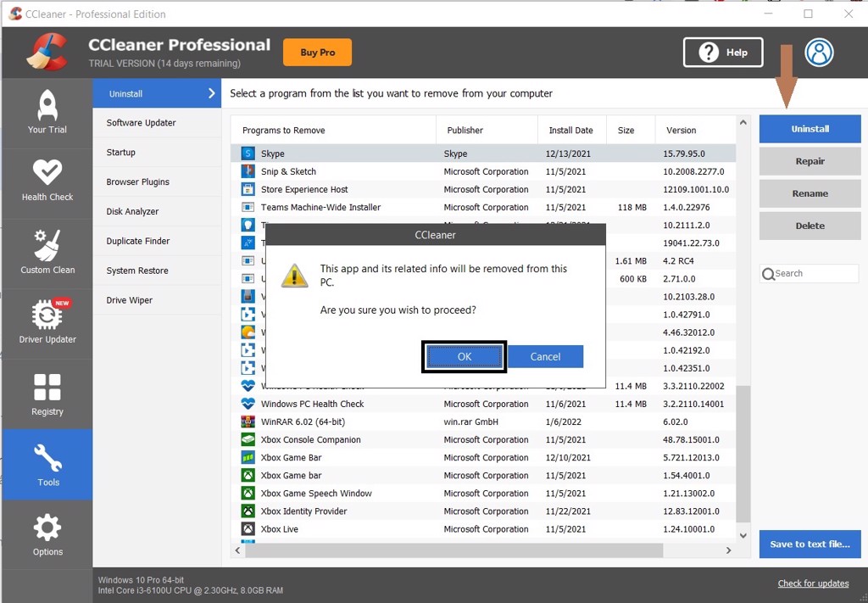Click the orange Buy Pro button
Viewport: 868px width, 603px height.
point(317,52)
